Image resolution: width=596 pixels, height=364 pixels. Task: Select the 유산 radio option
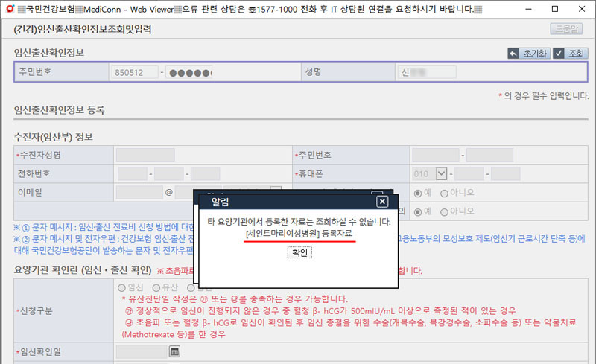[156, 287]
